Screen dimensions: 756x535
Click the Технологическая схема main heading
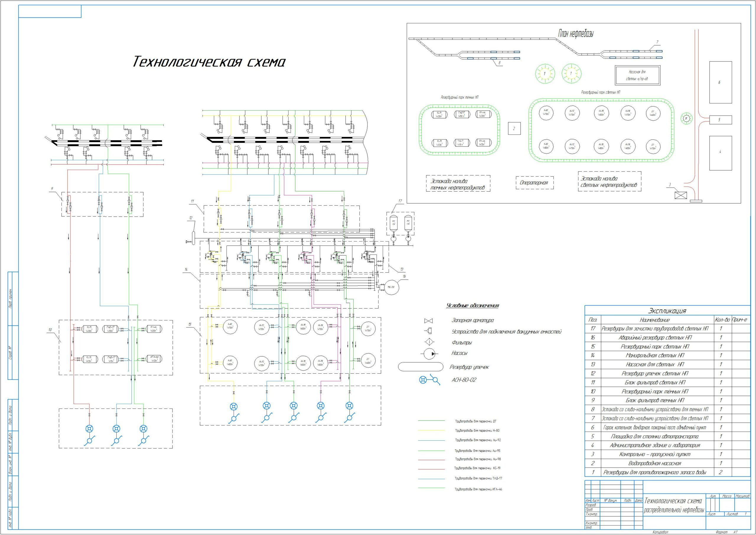(209, 62)
